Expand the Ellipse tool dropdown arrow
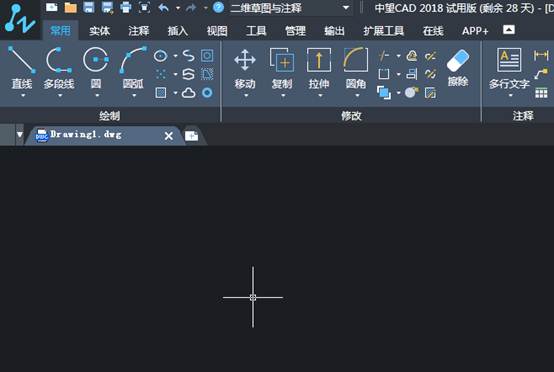Viewport: 554px width, 372px height. click(x=175, y=56)
